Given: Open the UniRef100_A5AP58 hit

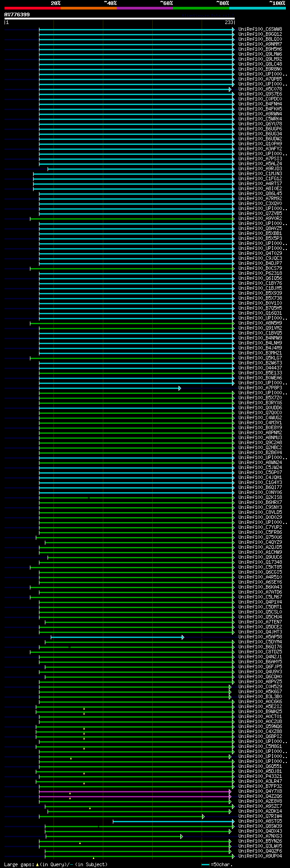Looking at the screenshot, I should [x=260, y=637].
